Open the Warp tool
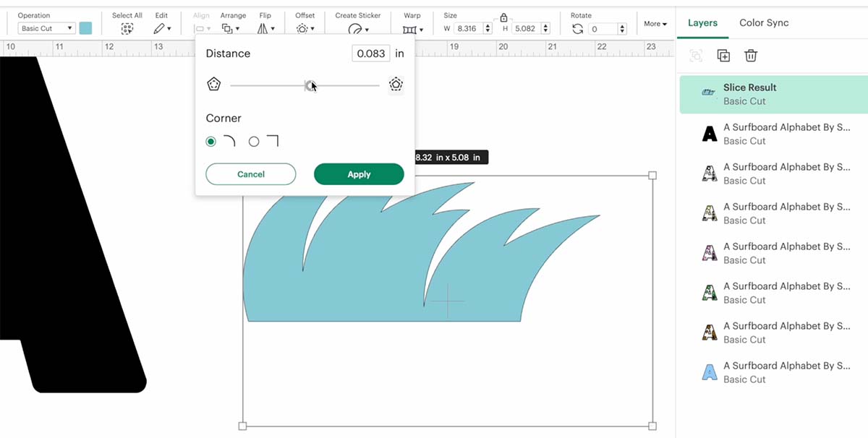Viewport: 868px width, 438px height. [x=412, y=30]
